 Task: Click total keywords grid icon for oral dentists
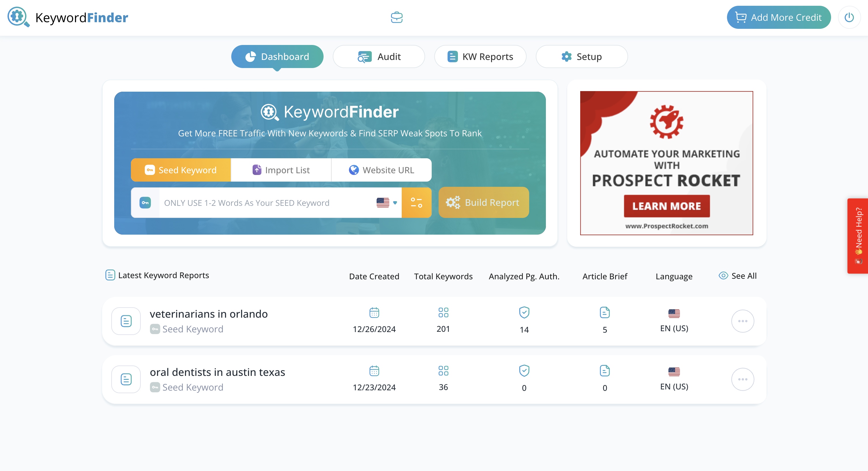click(443, 371)
